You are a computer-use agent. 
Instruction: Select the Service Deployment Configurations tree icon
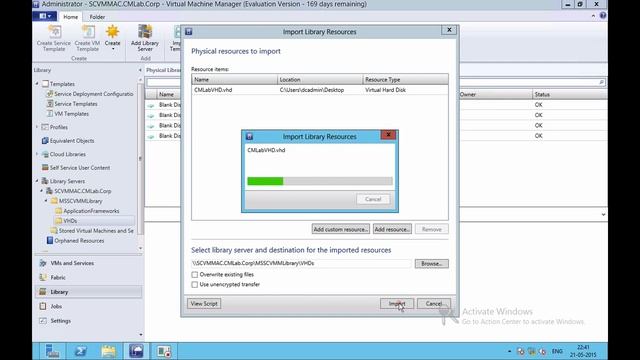[49, 94]
